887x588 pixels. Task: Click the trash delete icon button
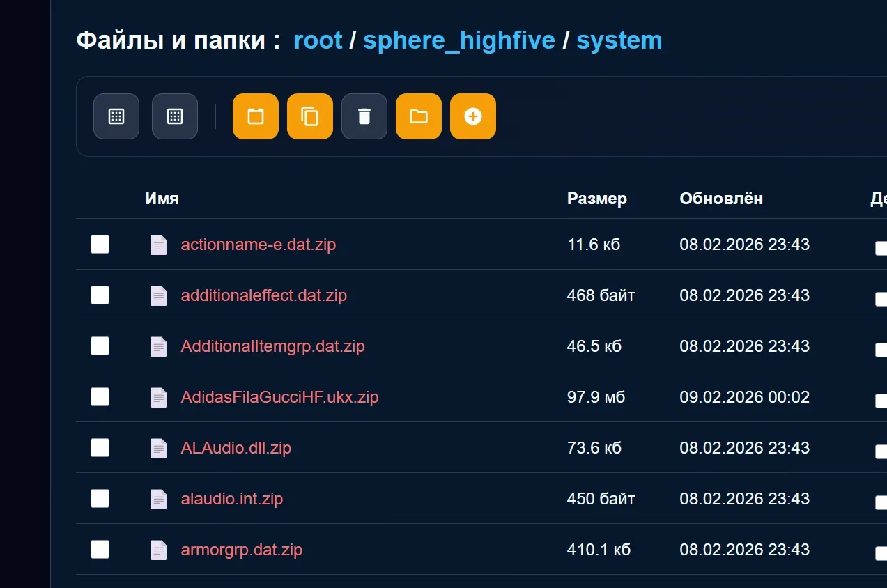pyautogui.click(x=364, y=116)
